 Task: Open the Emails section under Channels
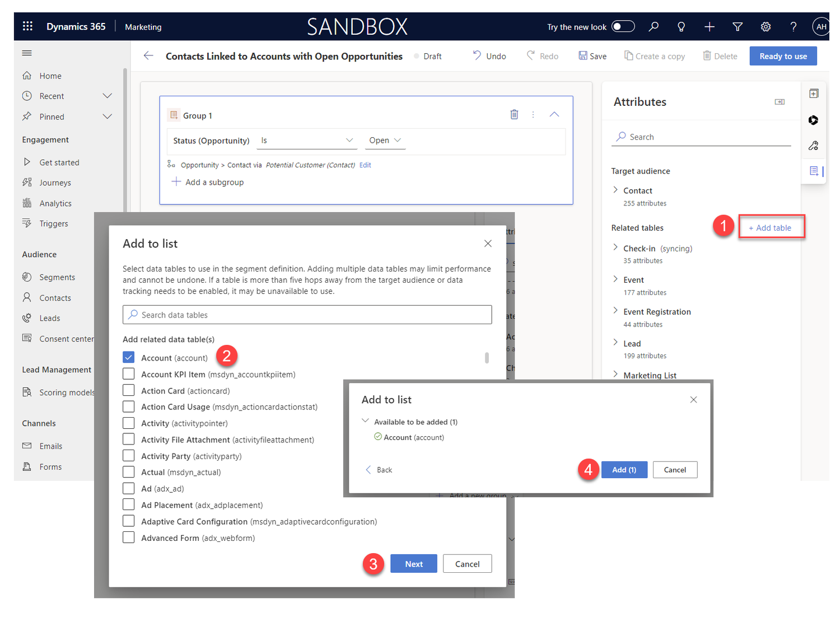51,446
